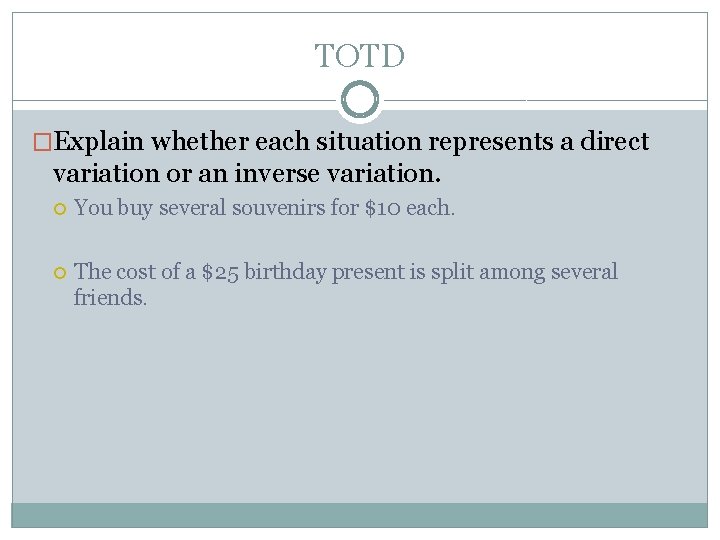The height and width of the screenshot is (540, 720).
Task: Click the divider line left of the circle
Action: pyautogui.click(x=175, y=100)
